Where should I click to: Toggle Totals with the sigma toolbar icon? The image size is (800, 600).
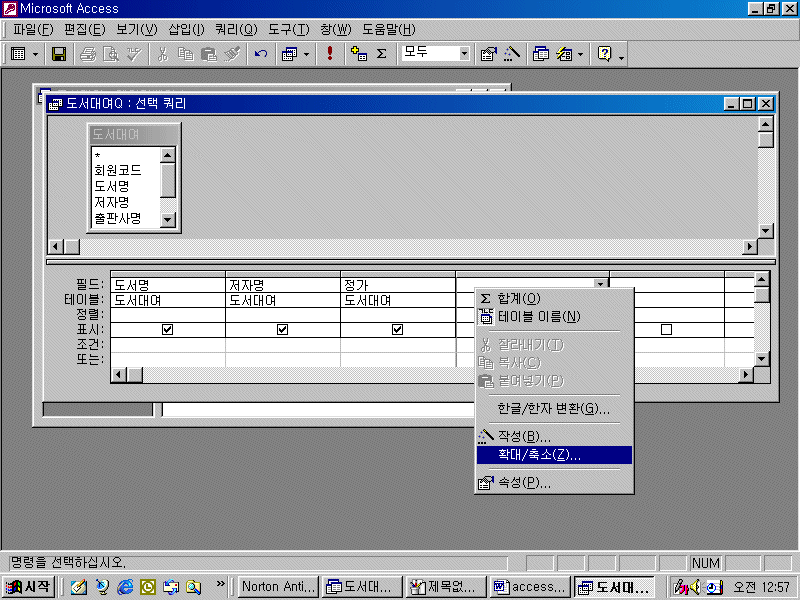tap(382, 54)
